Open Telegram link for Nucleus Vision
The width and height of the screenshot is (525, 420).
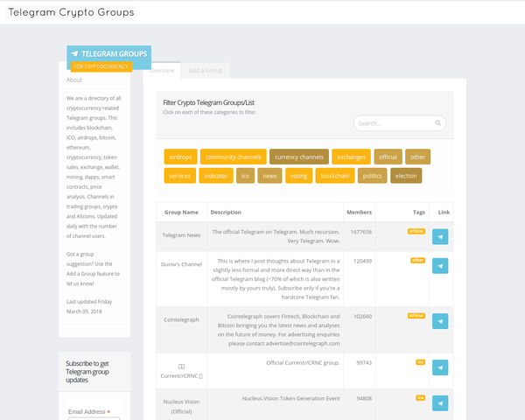pos(441,403)
